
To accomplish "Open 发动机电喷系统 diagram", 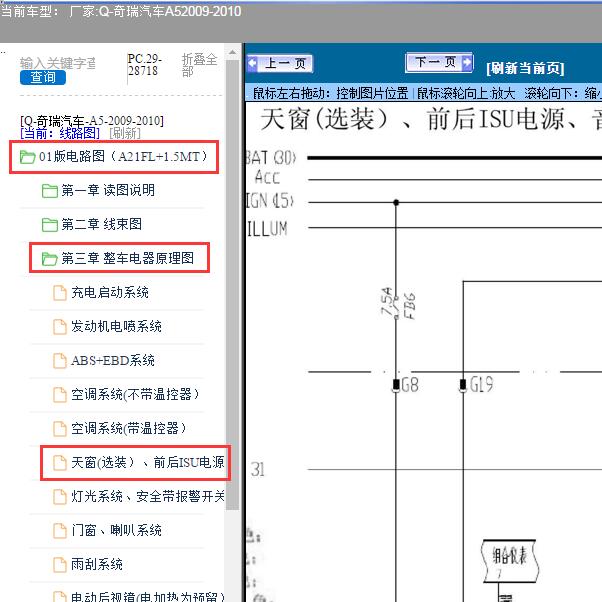I will click(x=116, y=327).
